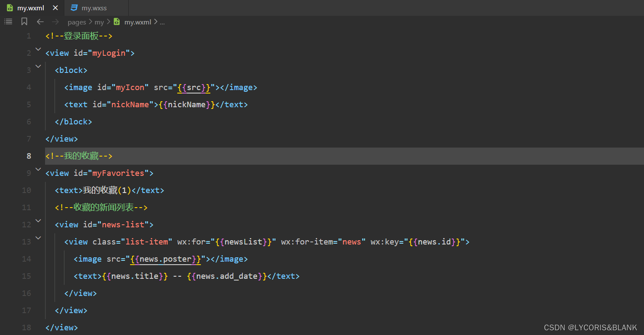Click the {{nickName}} binding on line 5
This screenshot has width=644, height=335.
point(187,105)
